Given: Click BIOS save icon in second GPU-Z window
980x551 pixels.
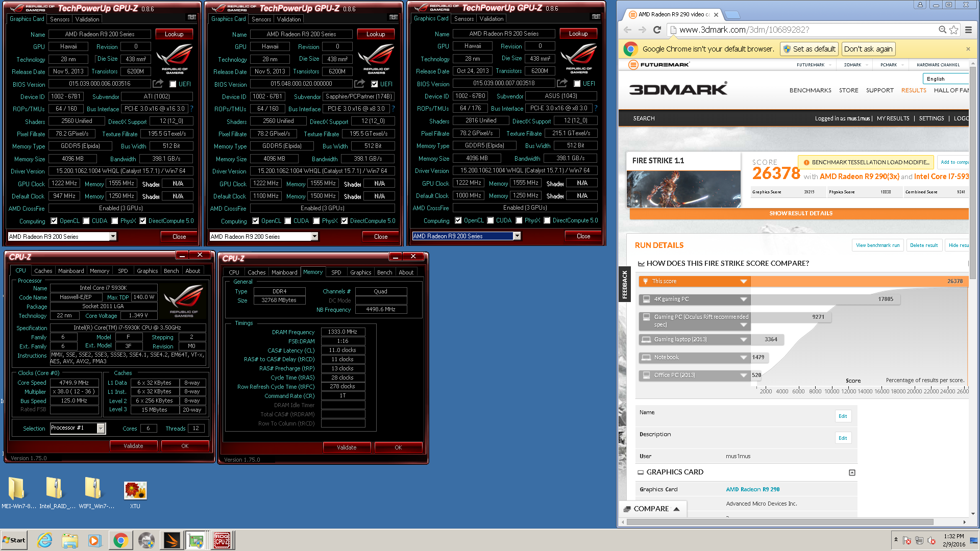Looking at the screenshot, I should coord(360,84).
